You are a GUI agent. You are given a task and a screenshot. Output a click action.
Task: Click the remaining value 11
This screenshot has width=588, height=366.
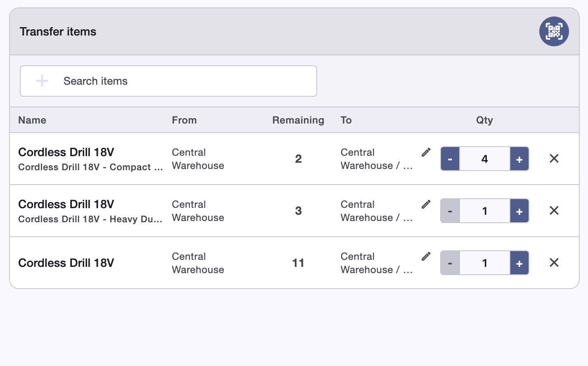tap(298, 263)
